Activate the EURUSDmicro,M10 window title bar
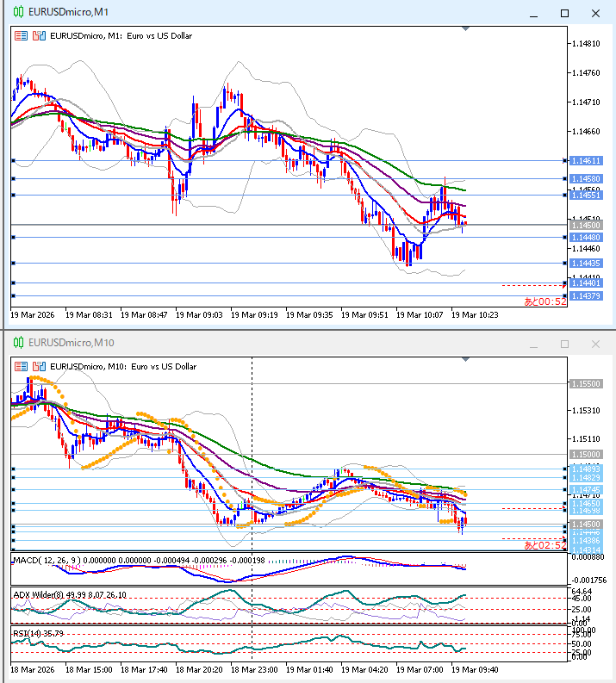 point(258,343)
